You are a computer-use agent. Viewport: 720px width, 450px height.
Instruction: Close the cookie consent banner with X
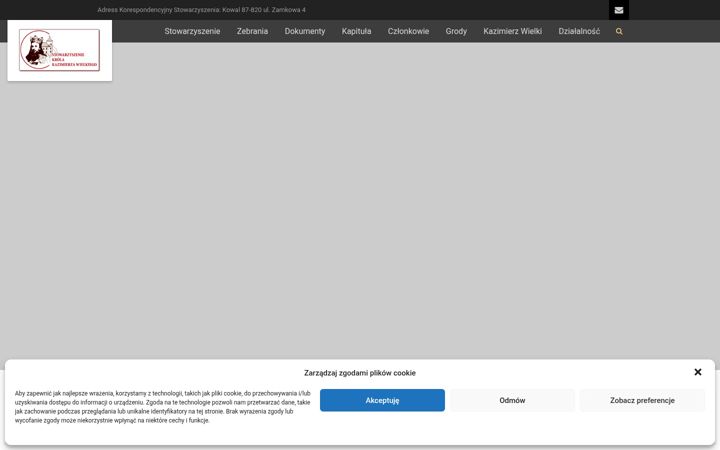(x=698, y=372)
